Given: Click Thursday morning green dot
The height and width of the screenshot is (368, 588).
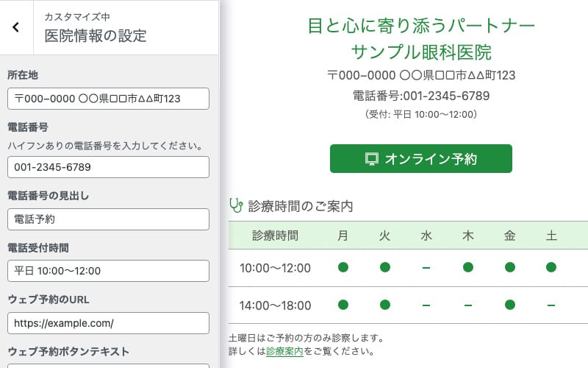Looking at the screenshot, I should click(468, 267).
